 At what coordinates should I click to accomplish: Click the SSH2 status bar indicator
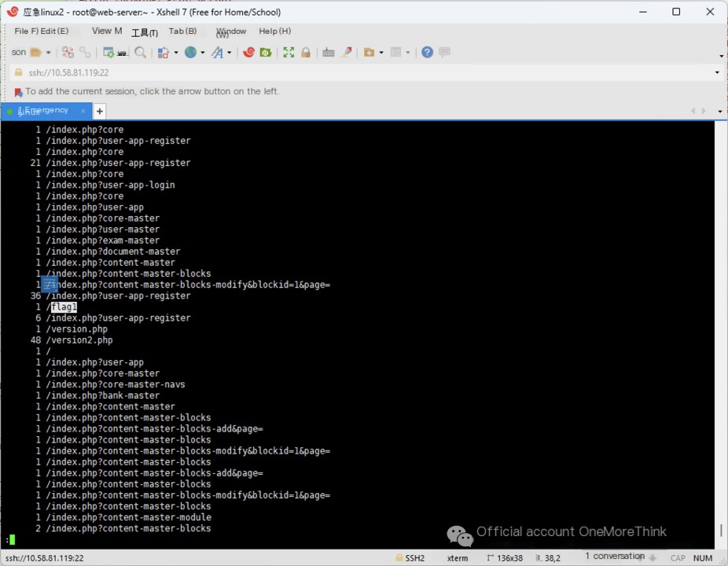coord(410,557)
